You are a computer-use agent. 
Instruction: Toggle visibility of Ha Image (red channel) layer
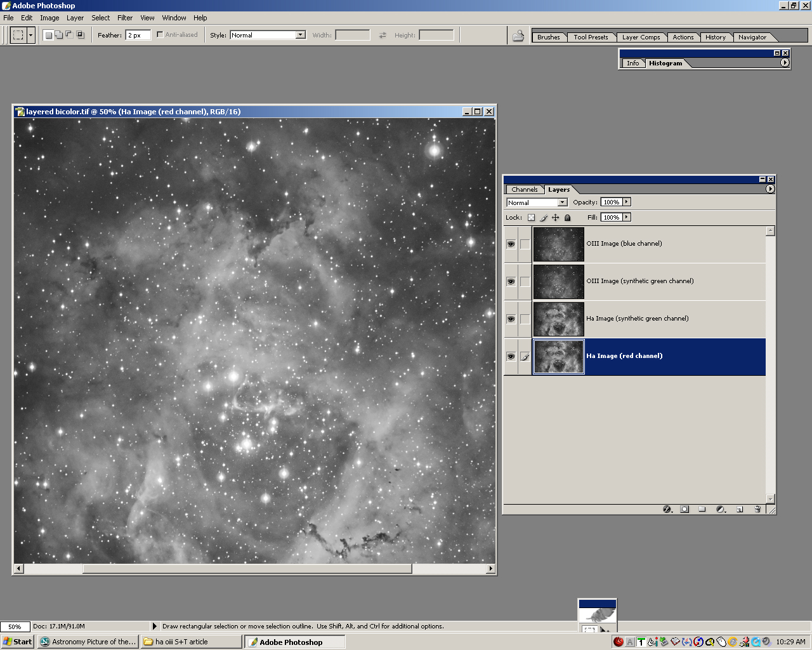(511, 357)
